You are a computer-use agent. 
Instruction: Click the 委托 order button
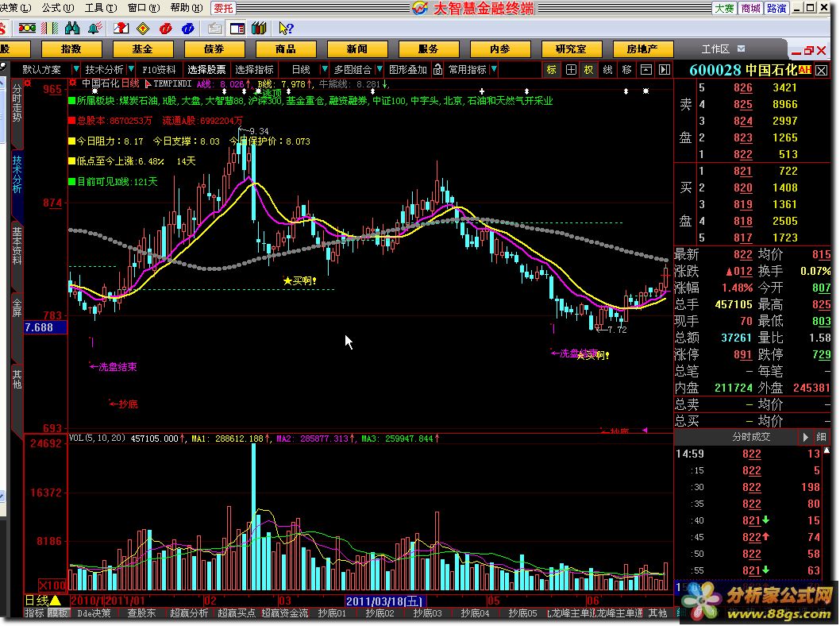[223, 8]
